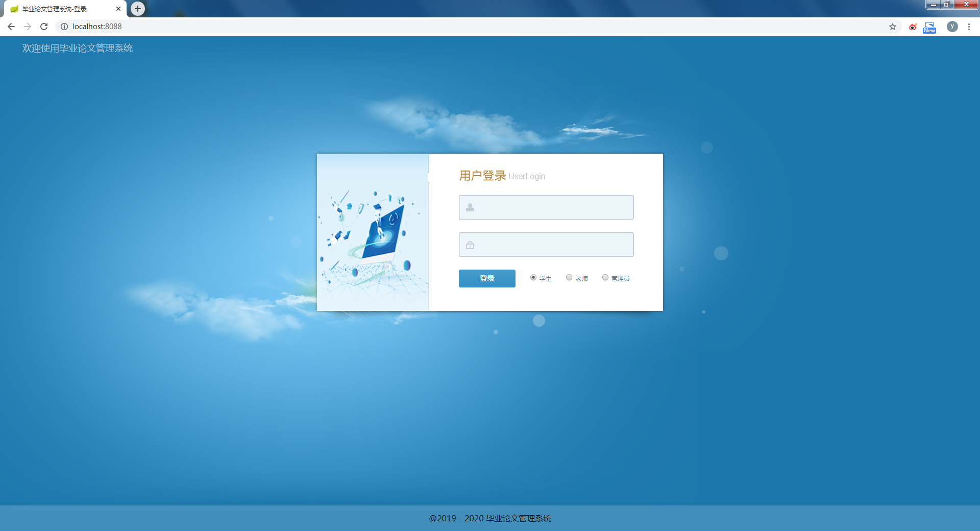The width and height of the screenshot is (980, 531).
Task: Click the back navigation arrow
Action: click(x=11, y=27)
